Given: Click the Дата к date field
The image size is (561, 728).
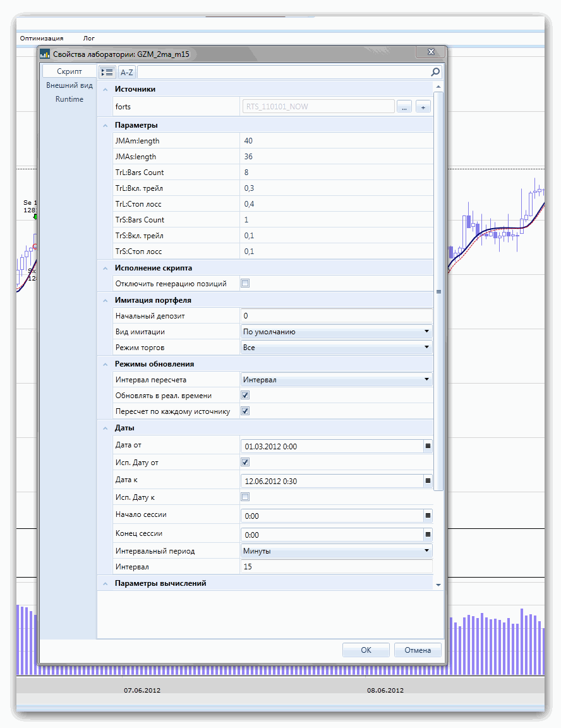Looking at the screenshot, I should tap(332, 481).
